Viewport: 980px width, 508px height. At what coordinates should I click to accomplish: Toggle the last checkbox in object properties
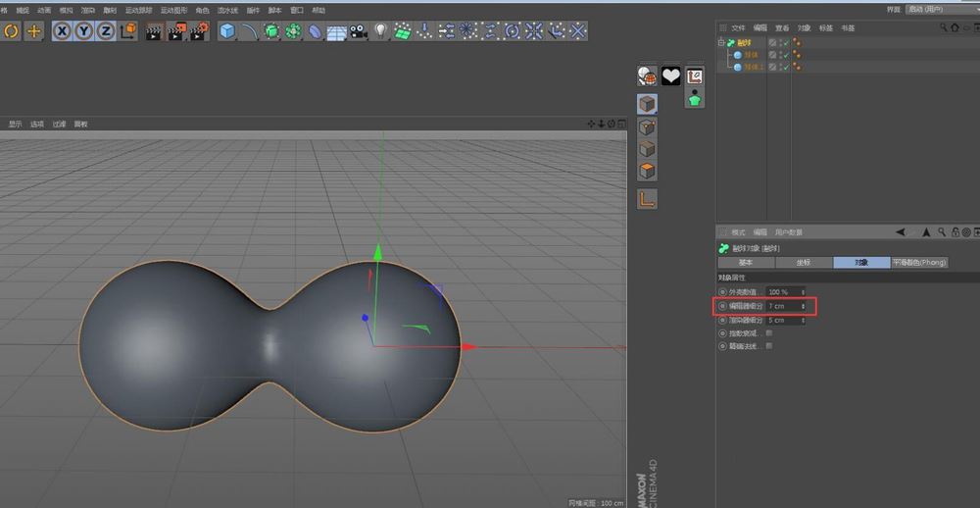[768, 346]
